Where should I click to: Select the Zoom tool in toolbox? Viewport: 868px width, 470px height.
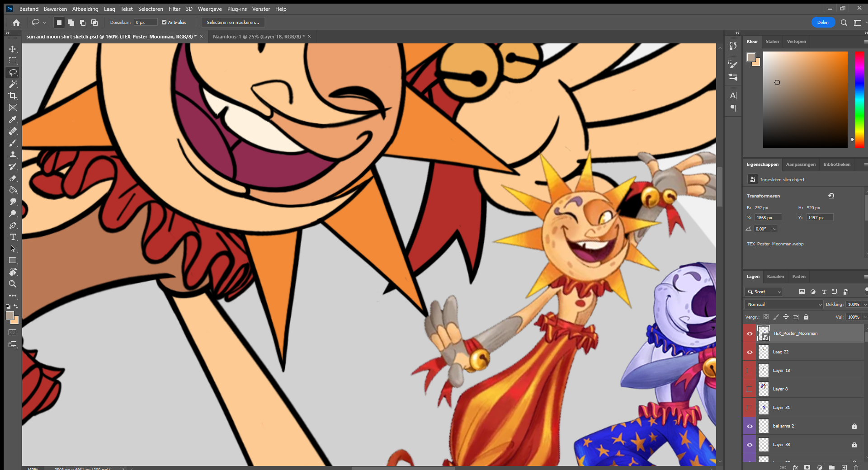pos(13,284)
